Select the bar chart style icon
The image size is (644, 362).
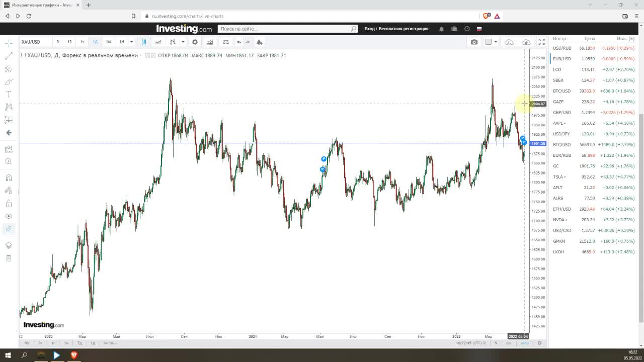[x=173, y=42]
